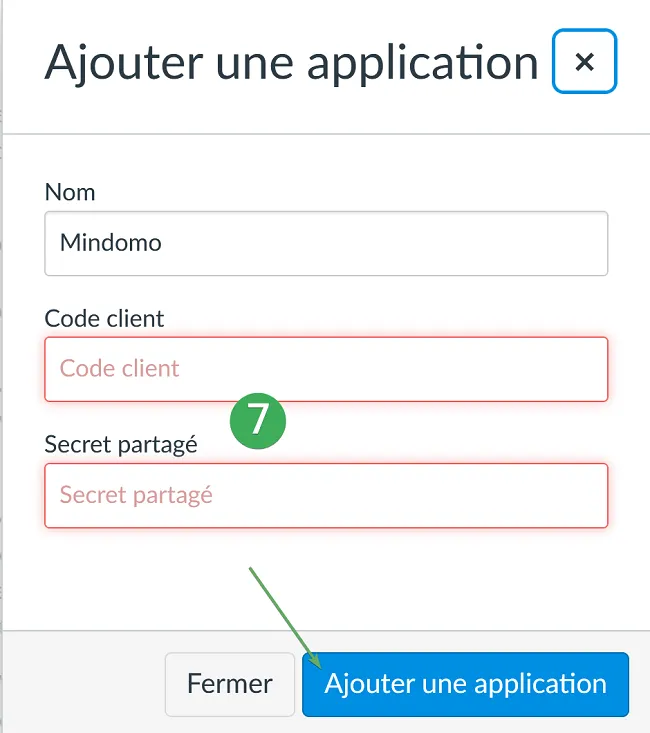Click the Code client label above the field
This screenshot has height=733, width=650.
tap(104, 319)
